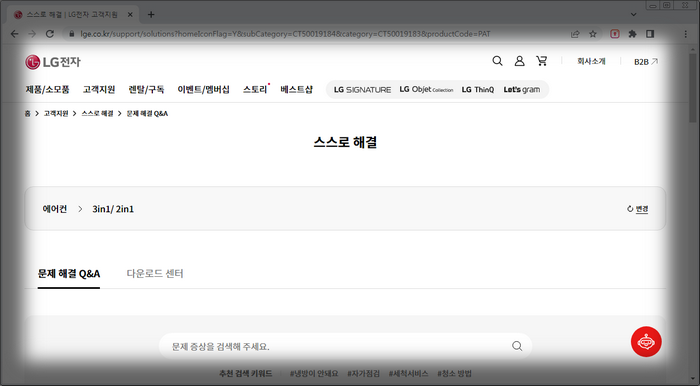The width and height of the screenshot is (700, 386).
Task: Close the 스스로 해결 browser tab
Action: click(x=130, y=15)
